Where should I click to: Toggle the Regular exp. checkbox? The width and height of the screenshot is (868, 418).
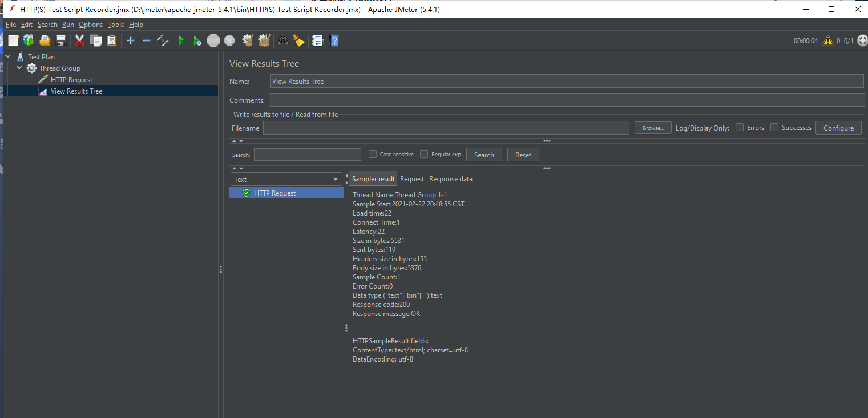click(424, 154)
